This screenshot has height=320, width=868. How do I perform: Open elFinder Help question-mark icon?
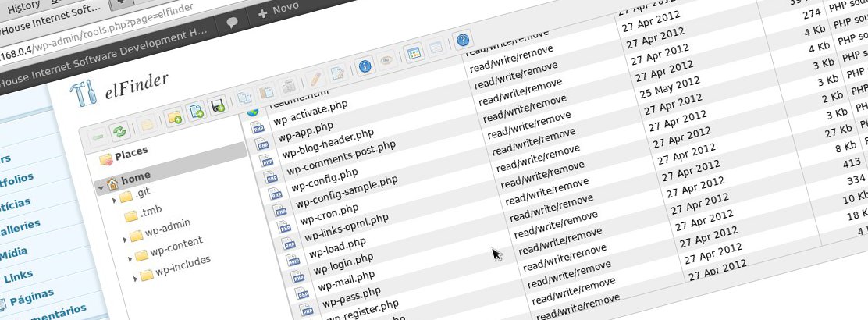463,40
